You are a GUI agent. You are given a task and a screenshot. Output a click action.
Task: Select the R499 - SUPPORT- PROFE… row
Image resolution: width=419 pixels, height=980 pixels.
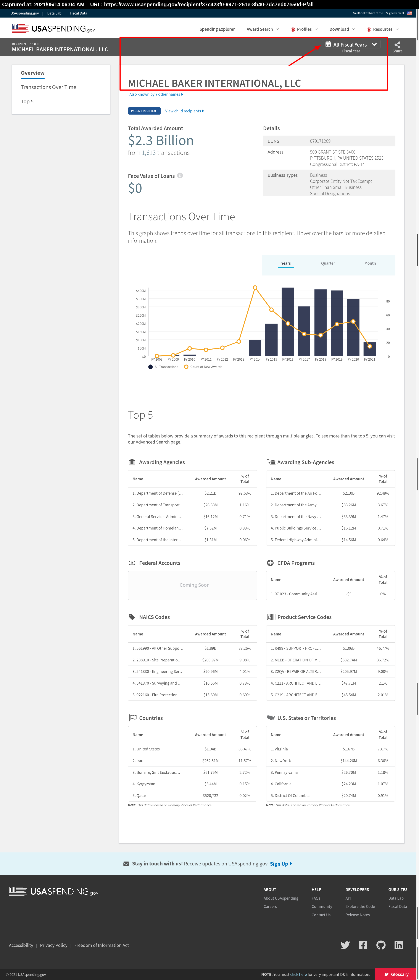pos(330,648)
